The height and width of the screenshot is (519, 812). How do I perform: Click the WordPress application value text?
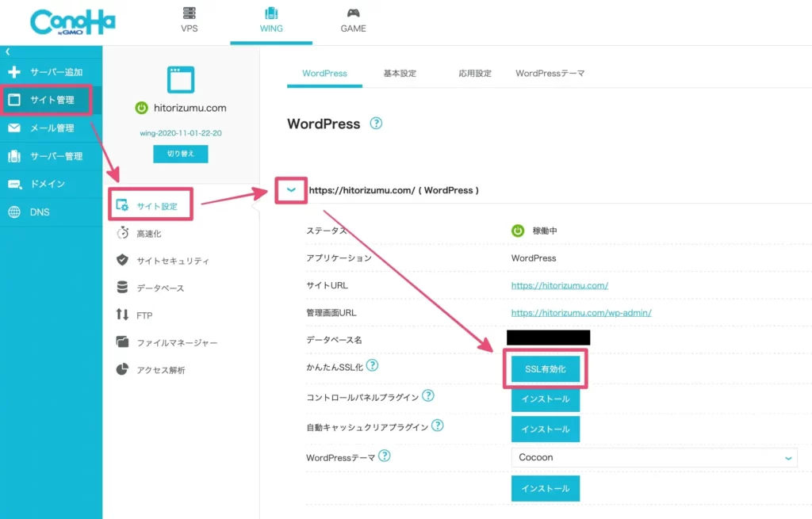click(x=534, y=258)
